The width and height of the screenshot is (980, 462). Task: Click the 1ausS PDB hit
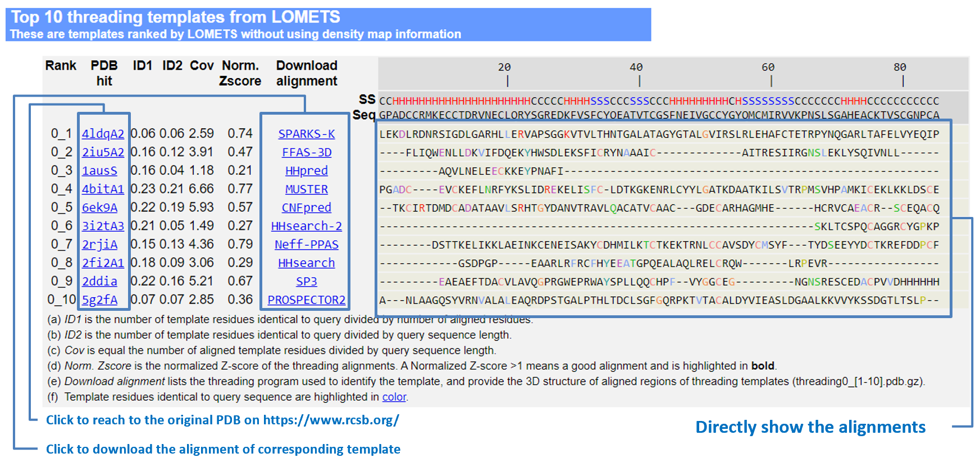coord(99,171)
